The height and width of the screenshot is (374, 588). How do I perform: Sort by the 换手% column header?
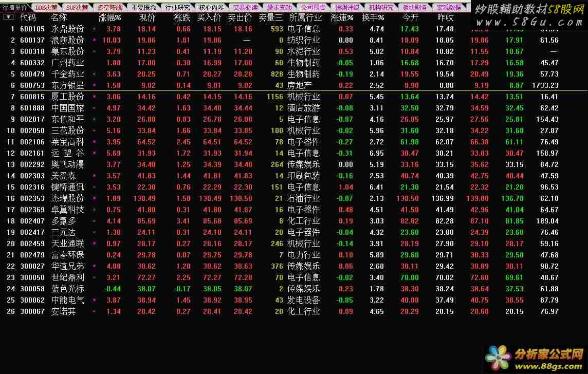click(x=373, y=17)
